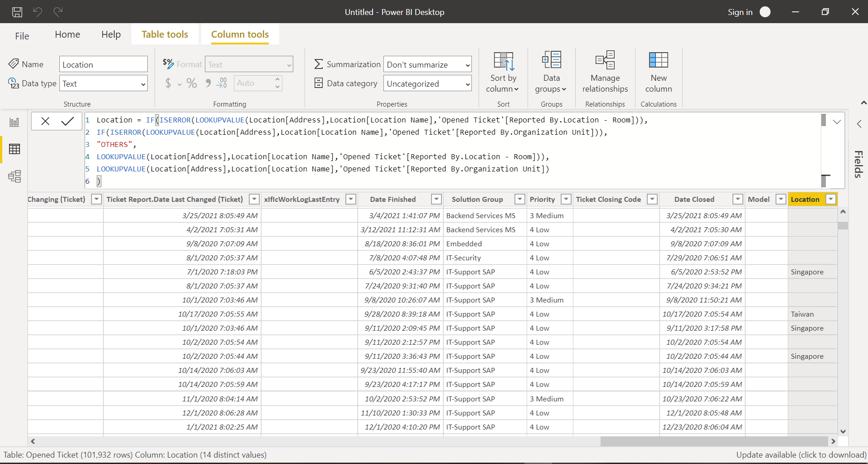Click the decimal places icon
868x464 pixels.
(x=222, y=83)
